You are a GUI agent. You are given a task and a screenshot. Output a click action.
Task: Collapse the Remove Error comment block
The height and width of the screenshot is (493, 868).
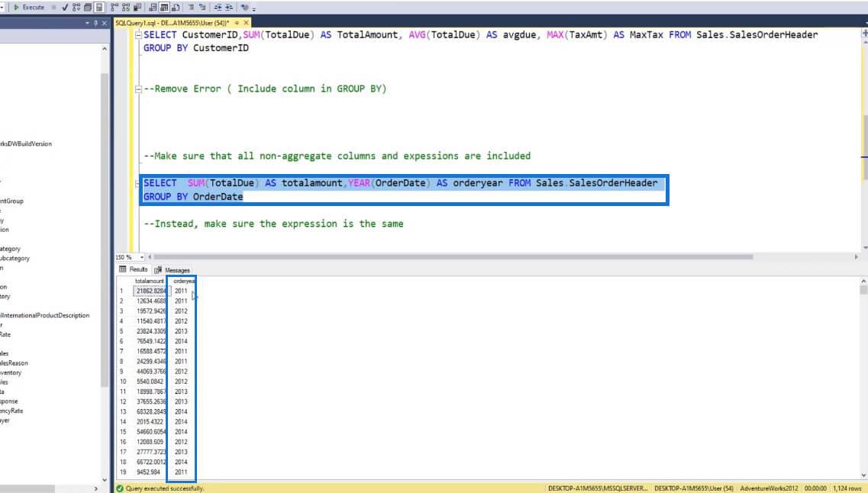pyautogui.click(x=138, y=89)
